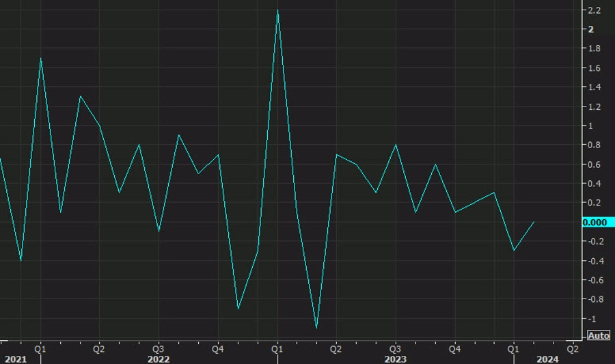
Task: Click the first peak at 1.7
Action: click(x=41, y=59)
